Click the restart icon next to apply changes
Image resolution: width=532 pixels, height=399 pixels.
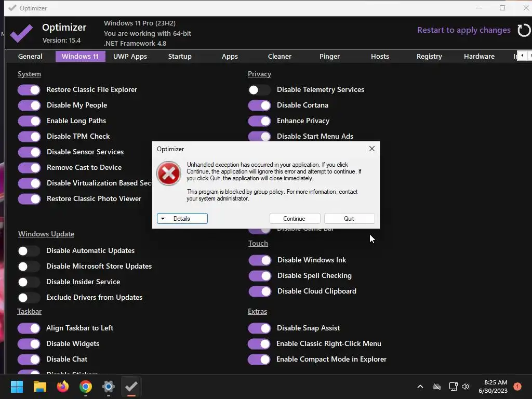524,30
